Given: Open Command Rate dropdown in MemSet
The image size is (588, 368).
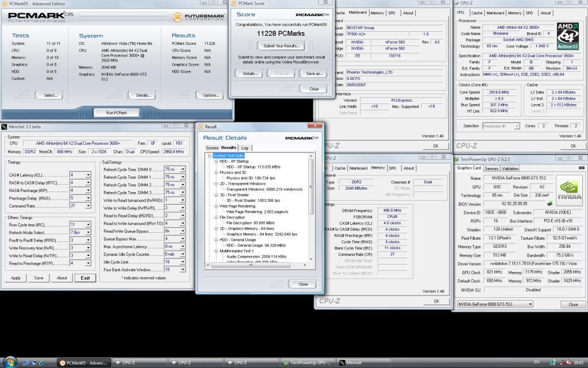Looking at the screenshot, I should tap(88, 206).
